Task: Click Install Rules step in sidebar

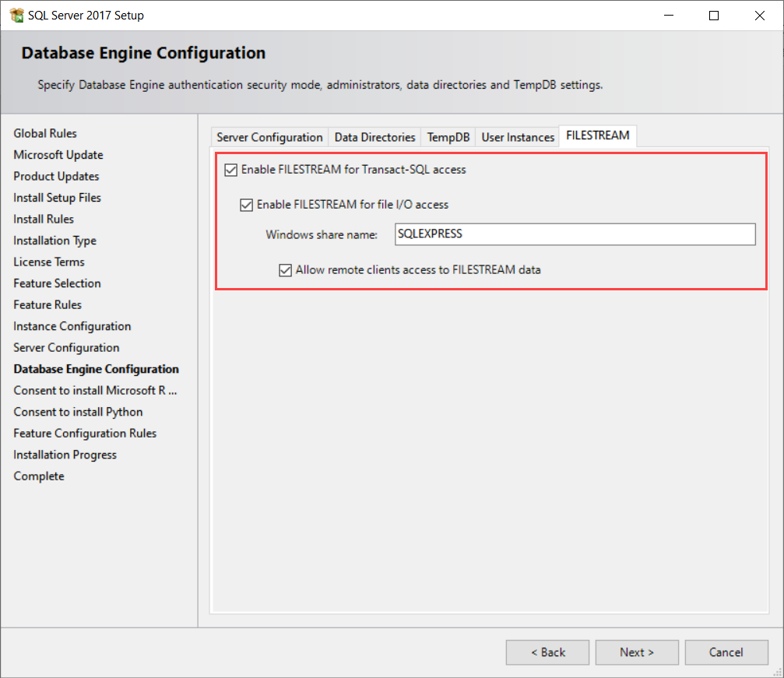Action: 44,220
